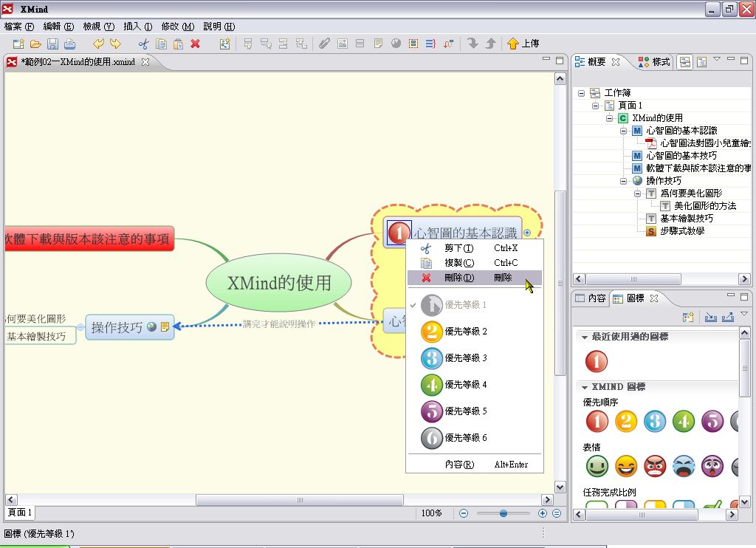Screen dimensions: 756x548
Task: Select 步驟式教學 in the outline tree
Action: click(x=681, y=231)
